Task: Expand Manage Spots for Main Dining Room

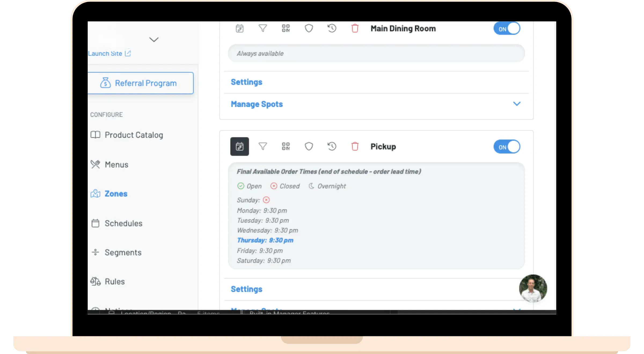Action: tap(517, 104)
